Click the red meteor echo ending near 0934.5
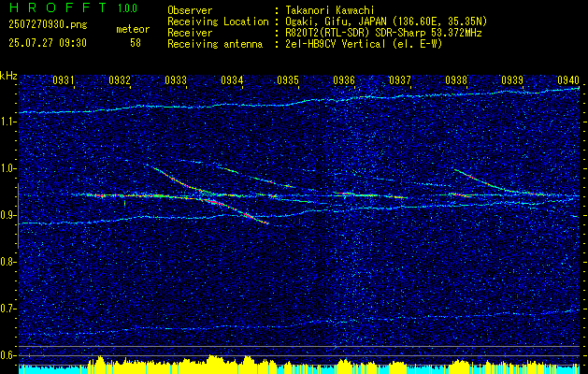 (236, 210)
